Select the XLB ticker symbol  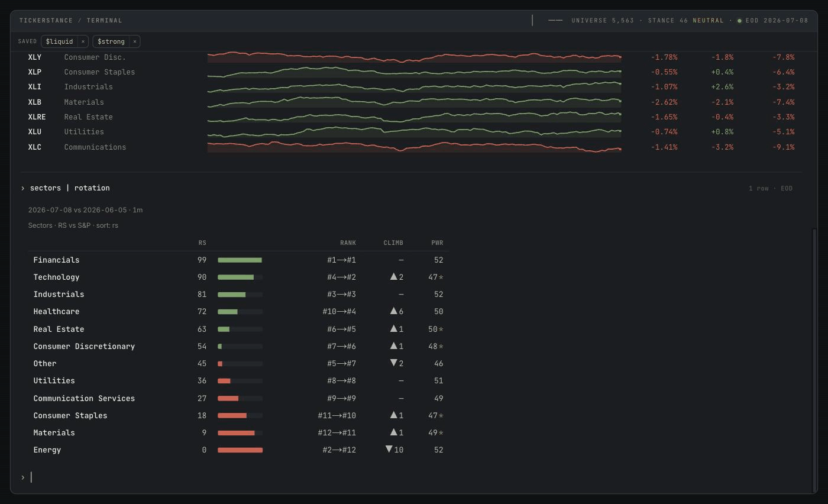tap(35, 102)
